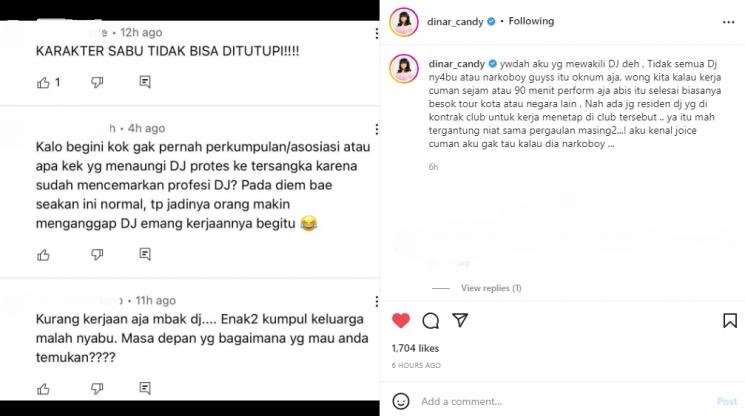745x416 pixels.
Task: Open options menu for 11h ago comment
Action: pos(376,301)
